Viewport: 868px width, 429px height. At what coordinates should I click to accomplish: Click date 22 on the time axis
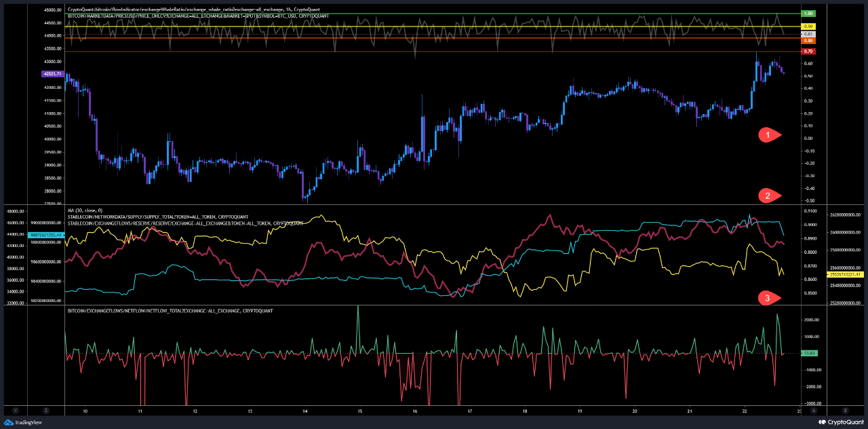745,411
